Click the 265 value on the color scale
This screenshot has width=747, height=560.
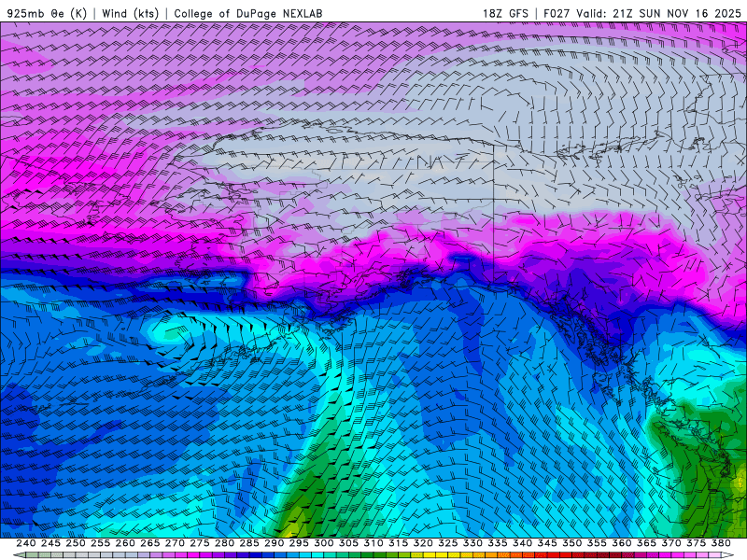point(150,543)
